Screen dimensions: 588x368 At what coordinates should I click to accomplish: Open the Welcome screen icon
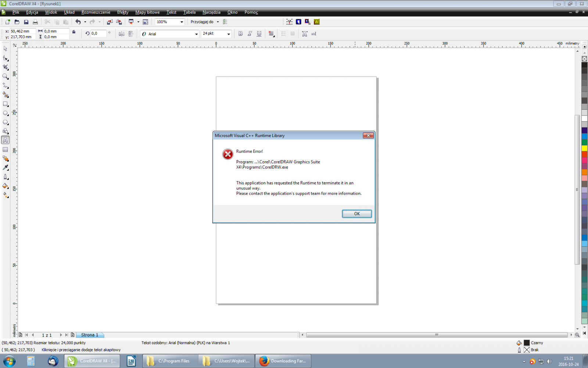[146, 22]
